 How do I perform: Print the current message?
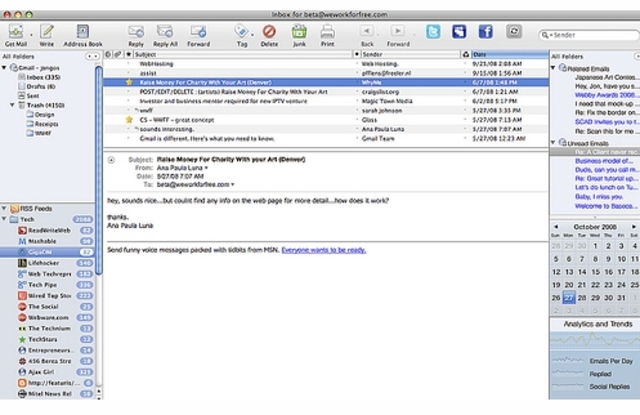coord(327,31)
